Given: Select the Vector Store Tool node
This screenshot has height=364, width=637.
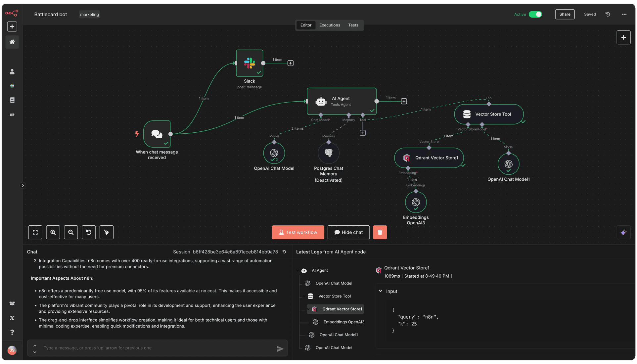Looking at the screenshot, I should coord(489,114).
